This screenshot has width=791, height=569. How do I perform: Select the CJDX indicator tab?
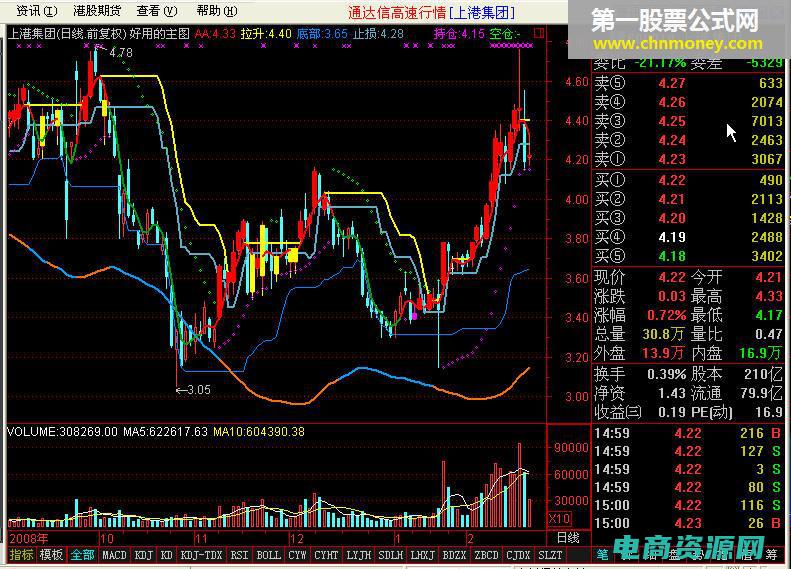pos(518,555)
